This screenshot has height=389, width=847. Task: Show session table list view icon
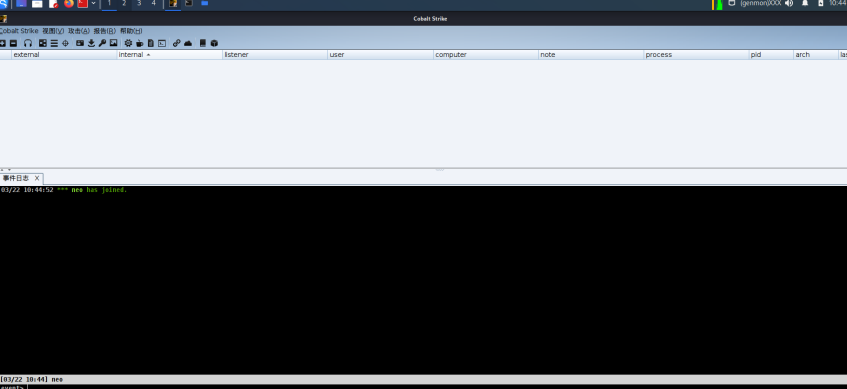pos(54,43)
